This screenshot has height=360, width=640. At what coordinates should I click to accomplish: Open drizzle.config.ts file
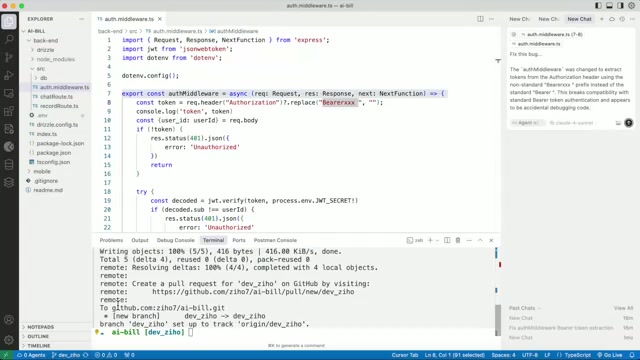click(x=57, y=125)
